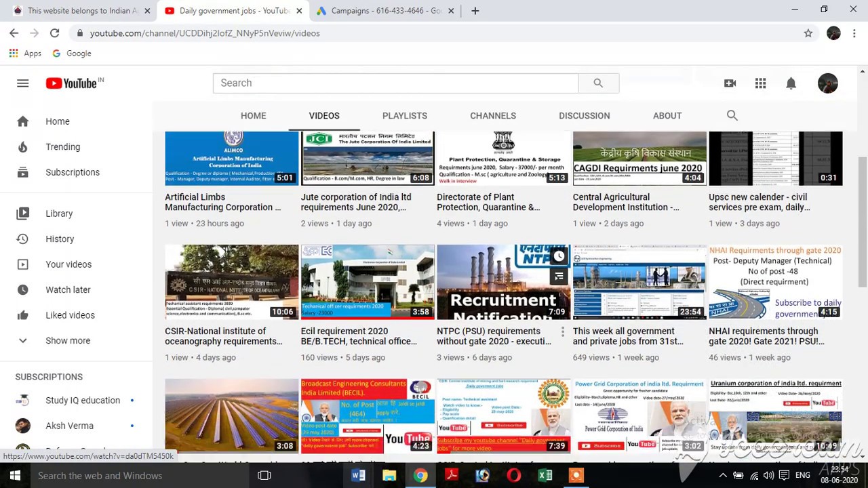Open the Google bookmark
The image size is (868, 488).
(x=72, y=53)
